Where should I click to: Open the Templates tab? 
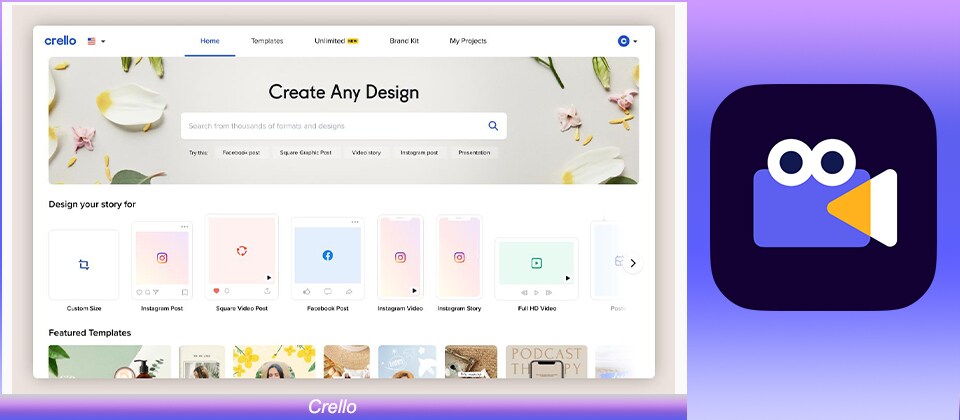click(x=267, y=41)
